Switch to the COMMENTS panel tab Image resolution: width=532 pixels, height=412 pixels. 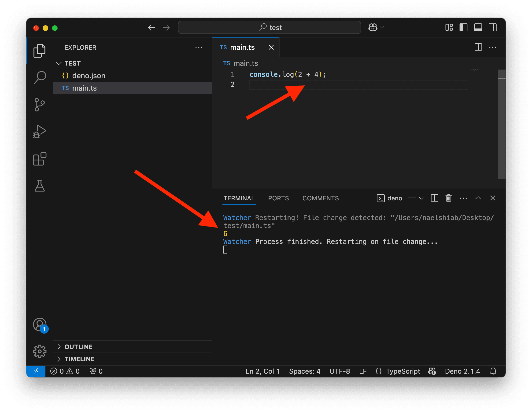click(x=320, y=198)
